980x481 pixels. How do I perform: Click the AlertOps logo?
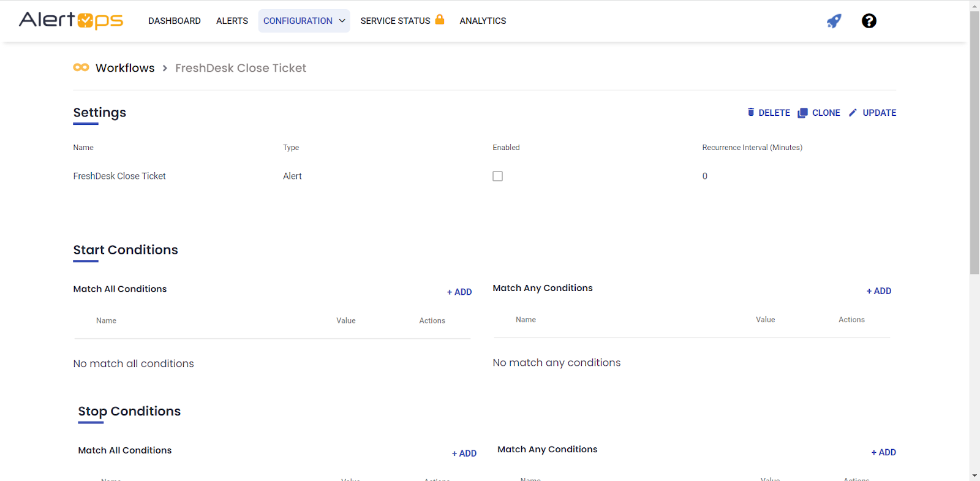(71, 20)
